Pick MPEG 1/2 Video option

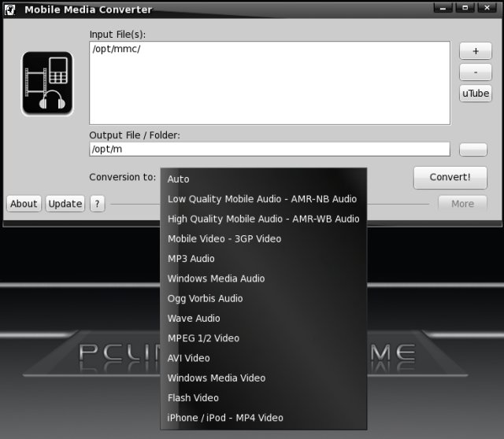coord(263,338)
